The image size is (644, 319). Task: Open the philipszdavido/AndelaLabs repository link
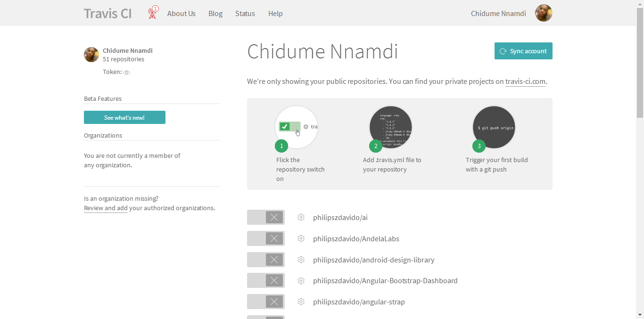356,239
